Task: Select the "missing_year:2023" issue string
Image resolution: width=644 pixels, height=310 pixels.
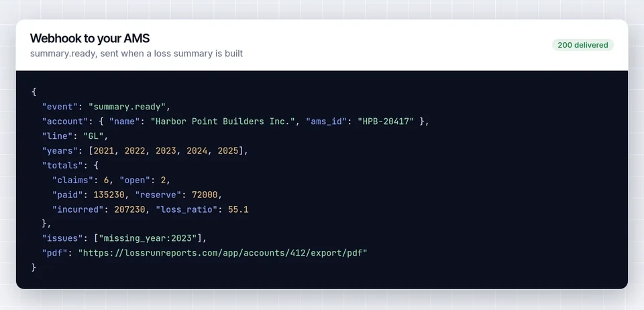Action: coord(148,238)
